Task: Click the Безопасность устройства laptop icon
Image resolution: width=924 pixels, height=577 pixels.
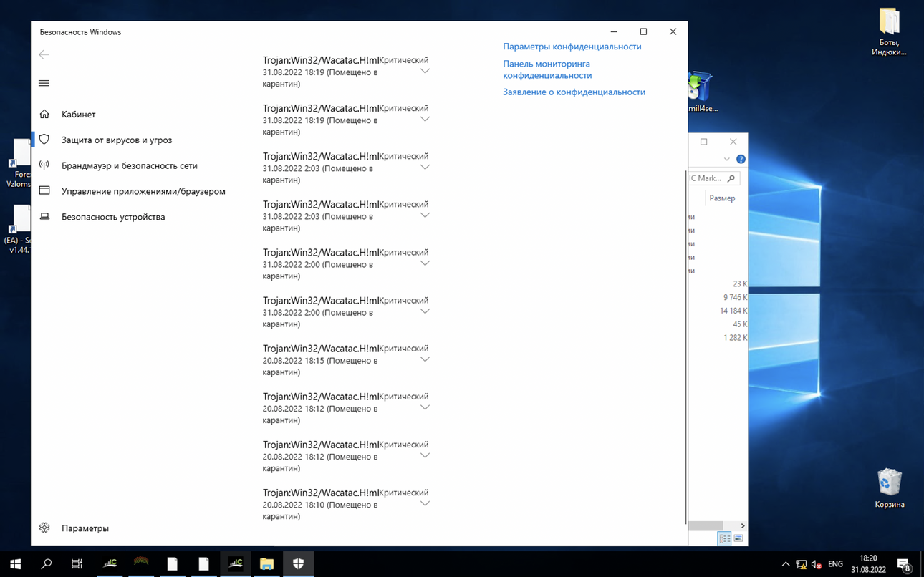Action: pos(44,217)
